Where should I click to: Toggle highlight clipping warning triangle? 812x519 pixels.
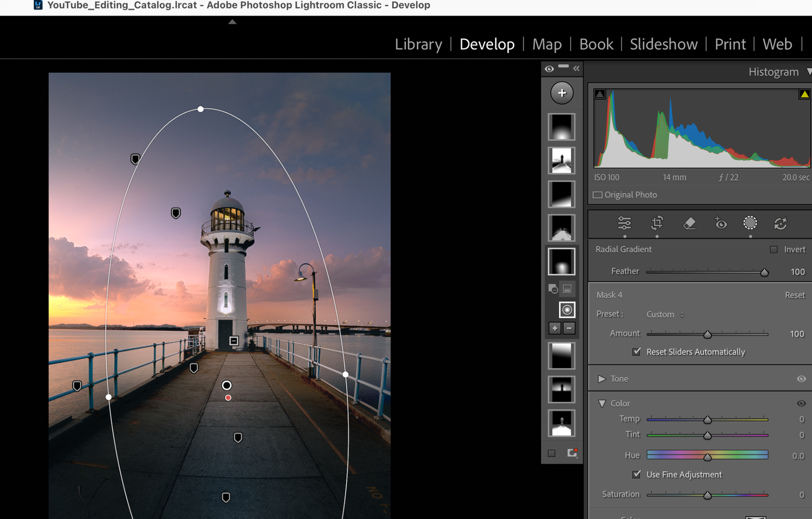(x=804, y=94)
